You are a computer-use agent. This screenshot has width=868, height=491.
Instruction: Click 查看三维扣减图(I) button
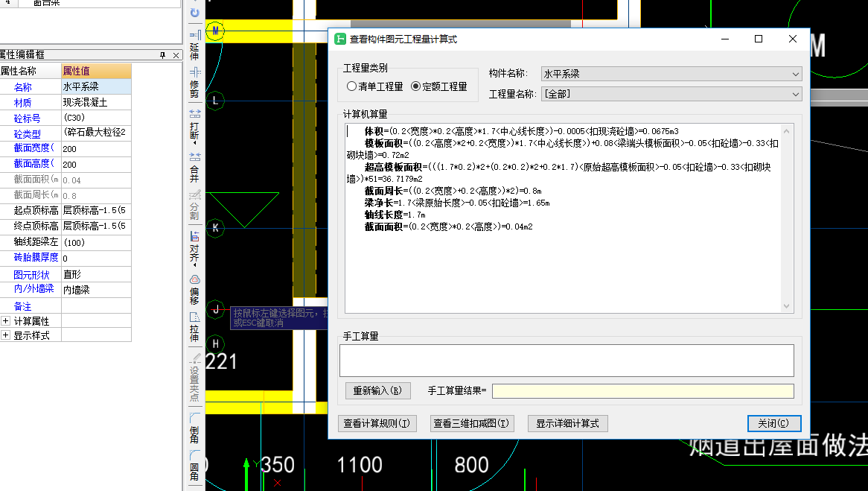472,423
